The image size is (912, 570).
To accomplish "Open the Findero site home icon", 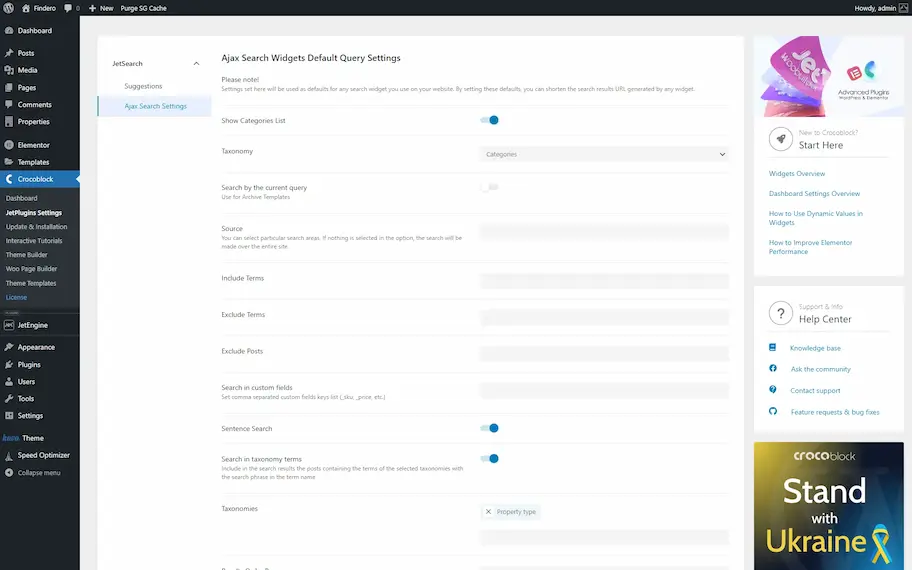I will (26, 8).
